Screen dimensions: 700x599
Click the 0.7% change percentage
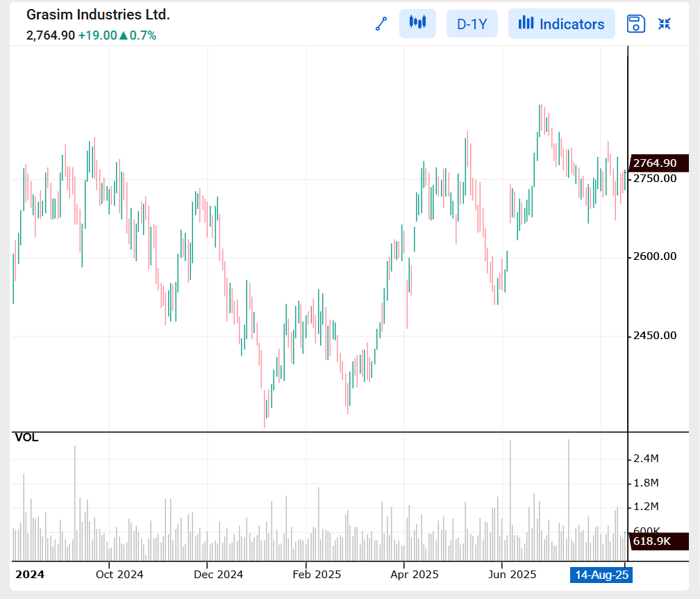[x=143, y=35]
